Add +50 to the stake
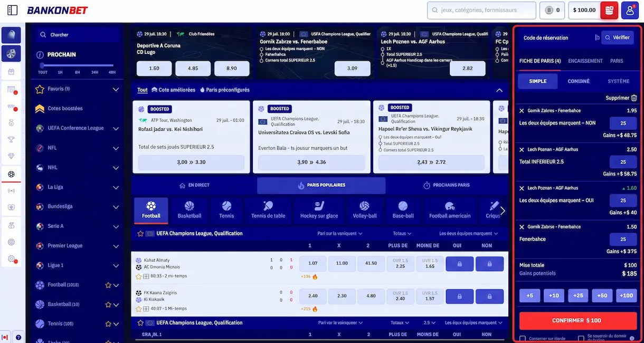The image size is (644, 343). tap(602, 296)
